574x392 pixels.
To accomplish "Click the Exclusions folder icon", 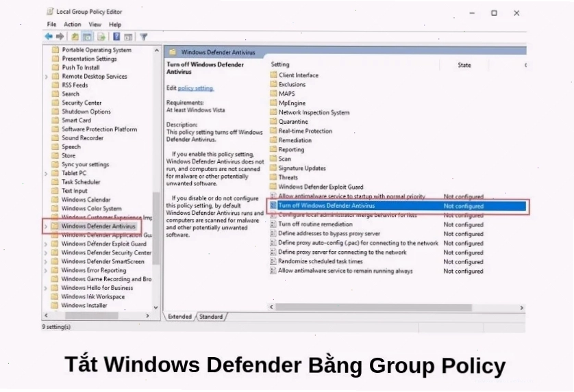I will pos(273,84).
